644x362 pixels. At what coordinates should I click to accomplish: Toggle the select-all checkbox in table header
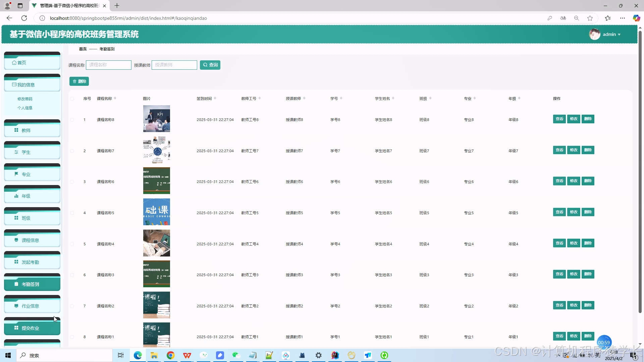tap(72, 99)
